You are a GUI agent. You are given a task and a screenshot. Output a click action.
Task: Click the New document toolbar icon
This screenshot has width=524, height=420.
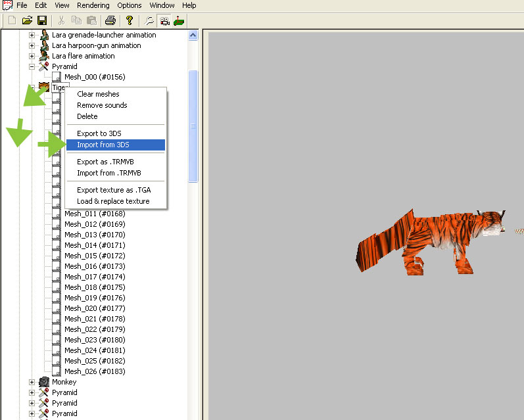[12, 21]
